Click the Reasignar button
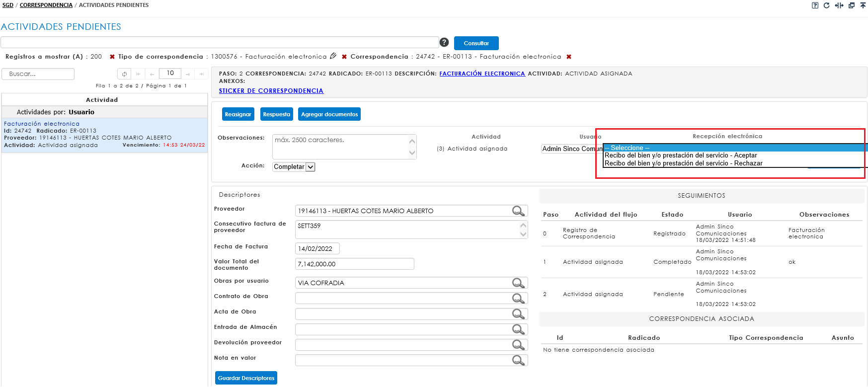The width and height of the screenshot is (868, 387). pyautogui.click(x=238, y=114)
